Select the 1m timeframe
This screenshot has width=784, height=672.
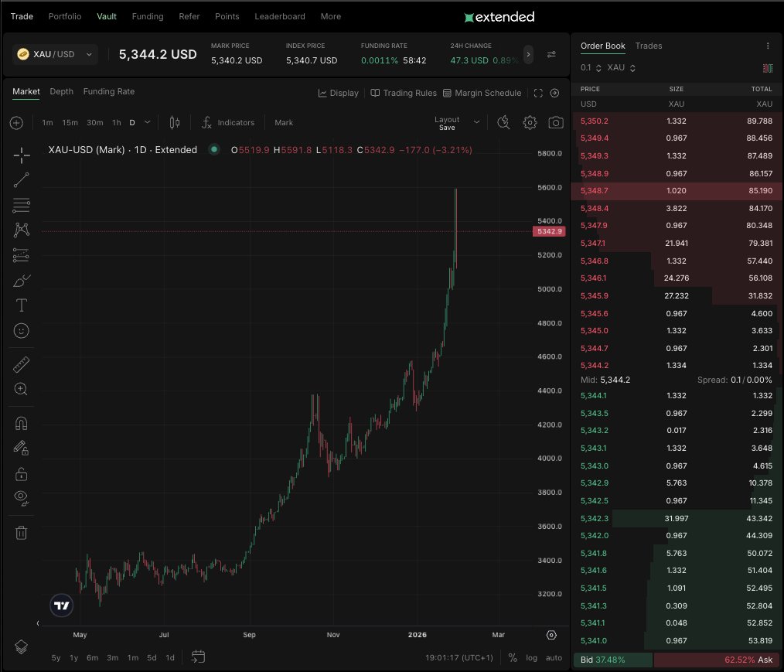coord(47,122)
